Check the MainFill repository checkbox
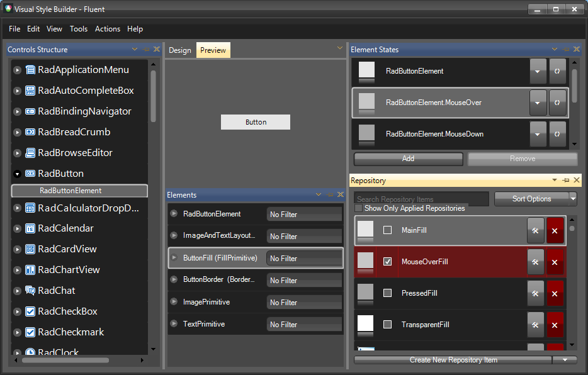Image resolution: width=588 pixels, height=375 pixels. click(x=388, y=231)
